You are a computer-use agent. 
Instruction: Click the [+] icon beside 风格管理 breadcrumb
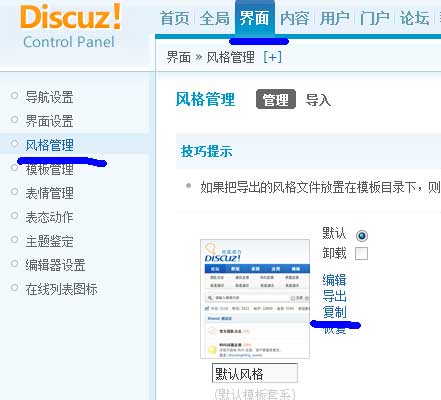pos(272,57)
